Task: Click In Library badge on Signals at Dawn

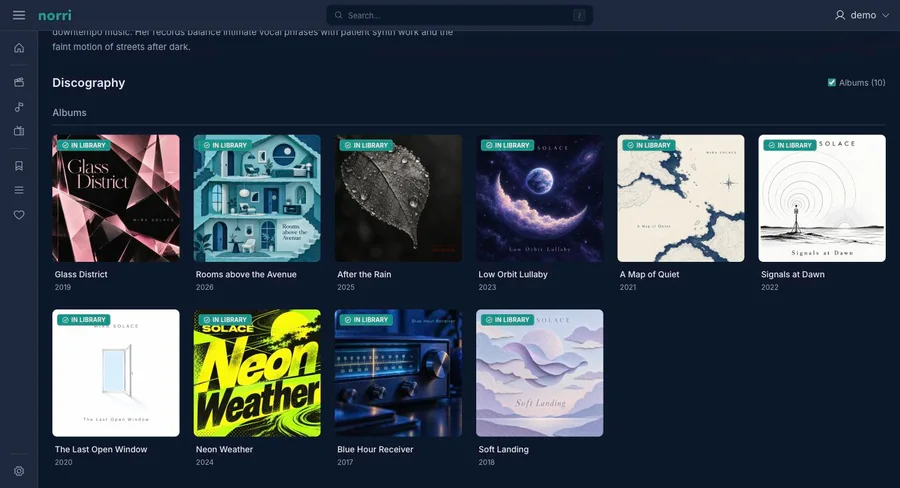Action: pos(790,145)
